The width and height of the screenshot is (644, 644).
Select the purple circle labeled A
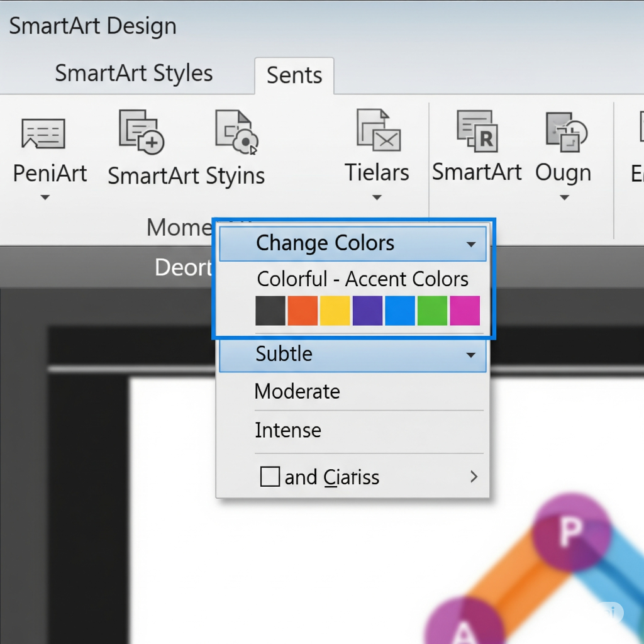pyautogui.click(x=463, y=626)
